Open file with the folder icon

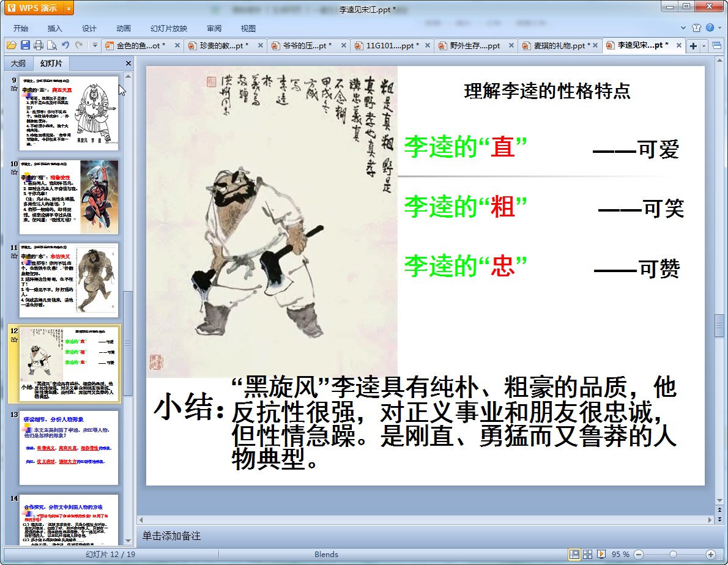(x=12, y=45)
